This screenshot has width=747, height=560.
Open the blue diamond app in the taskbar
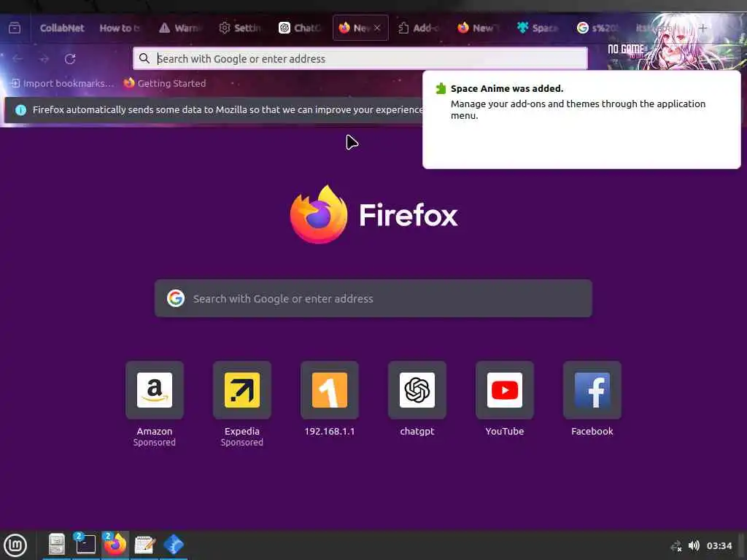pos(174,545)
